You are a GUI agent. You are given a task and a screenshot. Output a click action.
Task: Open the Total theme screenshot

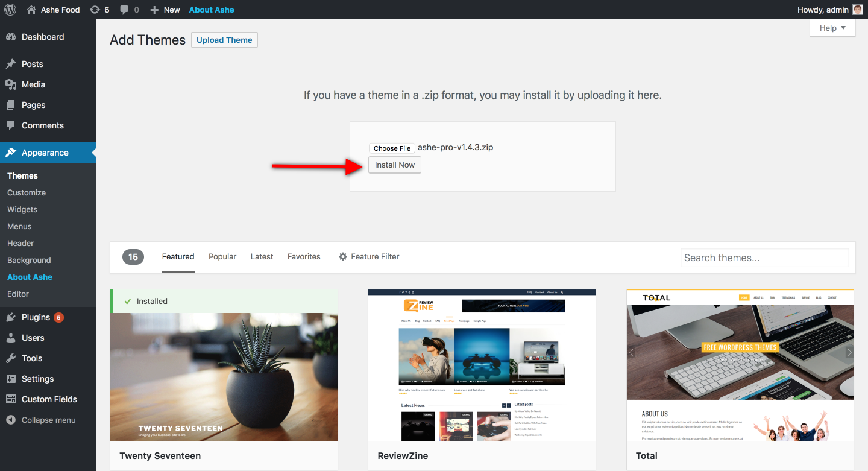pos(740,365)
